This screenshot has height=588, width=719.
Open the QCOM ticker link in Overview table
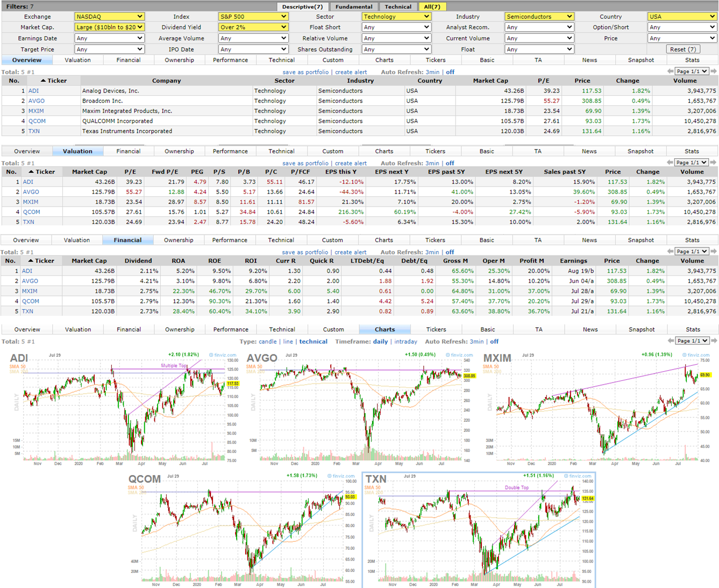click(37, 121)
